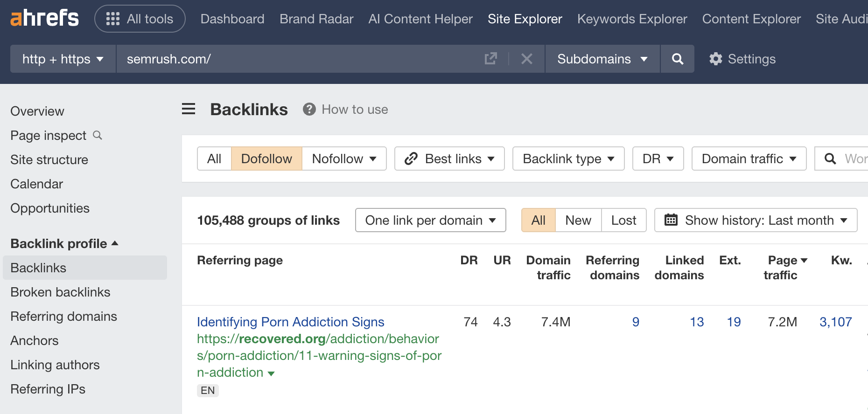868x414 pixels.
Task: Open Show history: Last month selector
Action: [756, 220]
